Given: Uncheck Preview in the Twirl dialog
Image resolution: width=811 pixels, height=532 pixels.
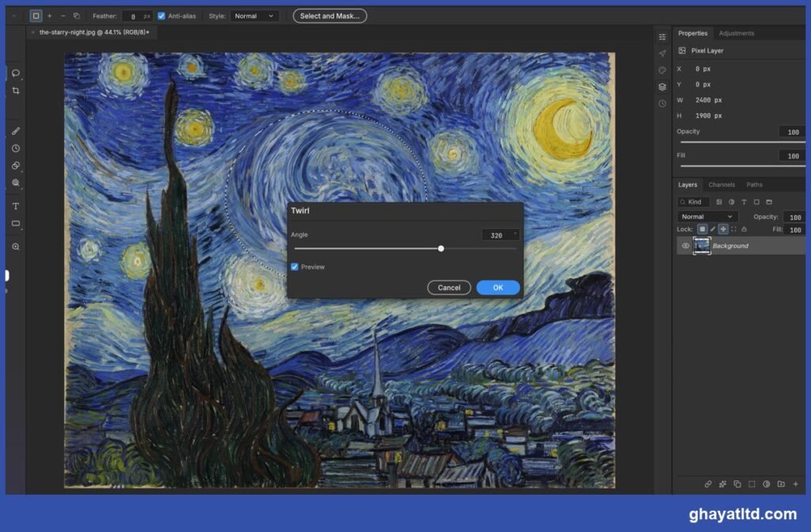Looking at the screenshot, I should (295, 267).
